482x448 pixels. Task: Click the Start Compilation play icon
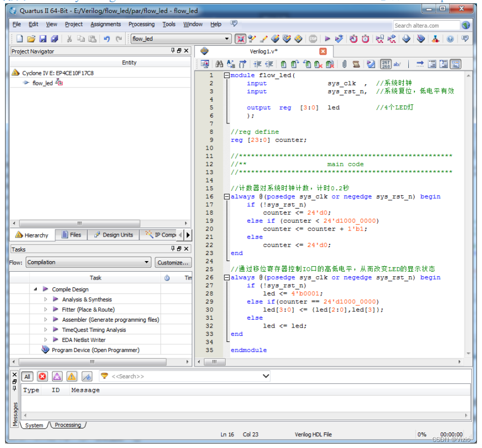pos(327,39)
